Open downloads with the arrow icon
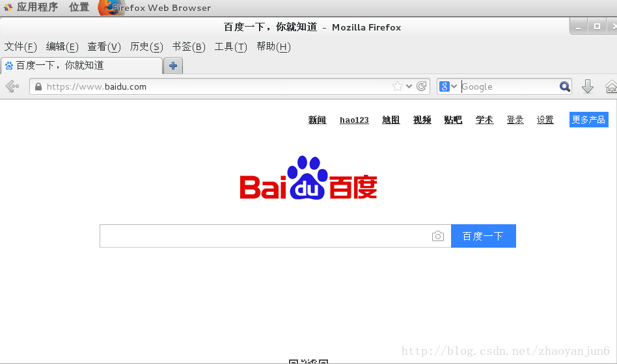 point(588,86)
